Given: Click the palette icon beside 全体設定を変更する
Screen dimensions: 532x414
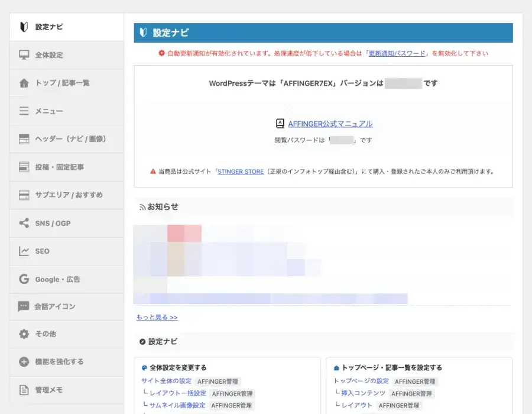Looking at the screenshot, I should coord(144,367).
